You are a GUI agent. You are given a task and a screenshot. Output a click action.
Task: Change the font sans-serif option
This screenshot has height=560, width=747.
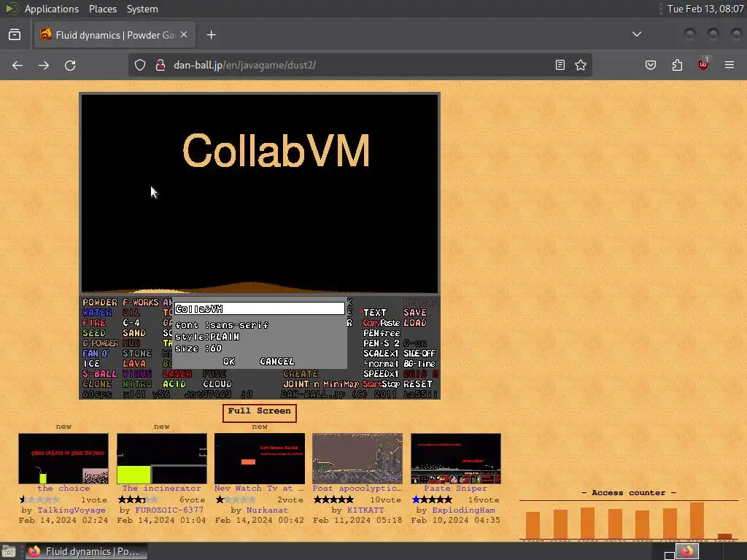pos(222,325)
